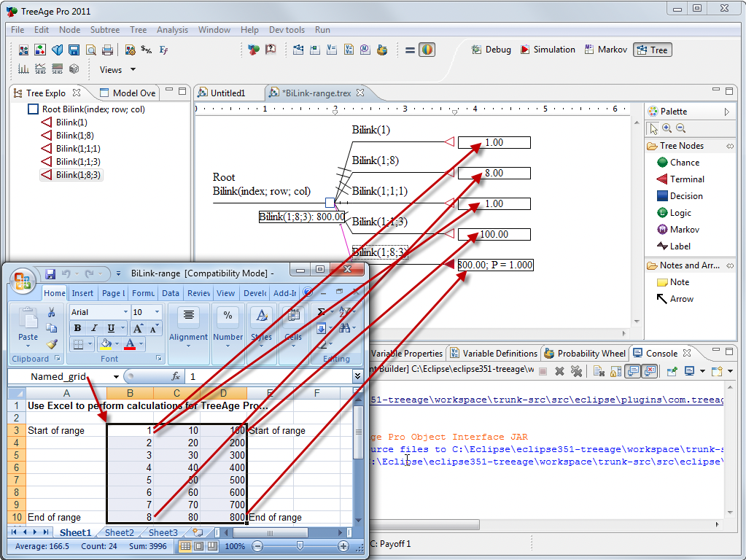Click Excel Format Painter brush icon

click(x=51, y=343)
